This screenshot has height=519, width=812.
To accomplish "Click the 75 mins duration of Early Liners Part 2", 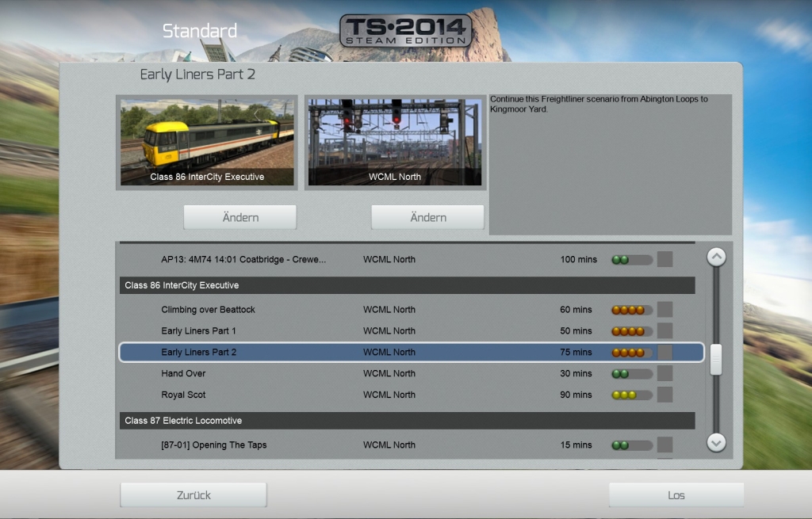I will pos(576,352).
